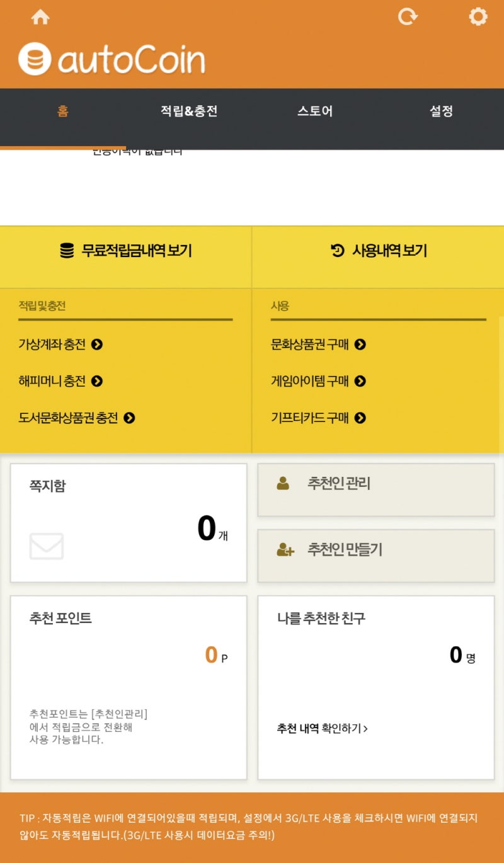Click the home icon in the top bar
504x863 pixels.
point(40,17)
